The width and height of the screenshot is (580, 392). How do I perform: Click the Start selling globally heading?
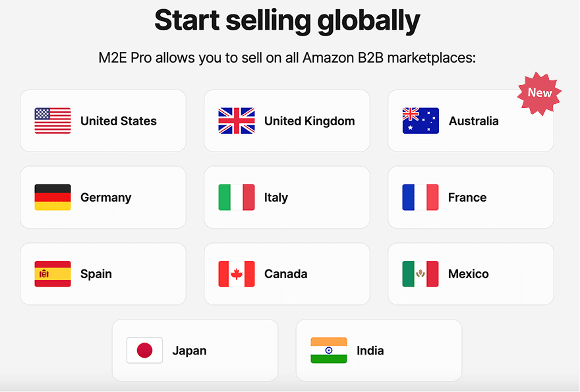tap(287, 20)
